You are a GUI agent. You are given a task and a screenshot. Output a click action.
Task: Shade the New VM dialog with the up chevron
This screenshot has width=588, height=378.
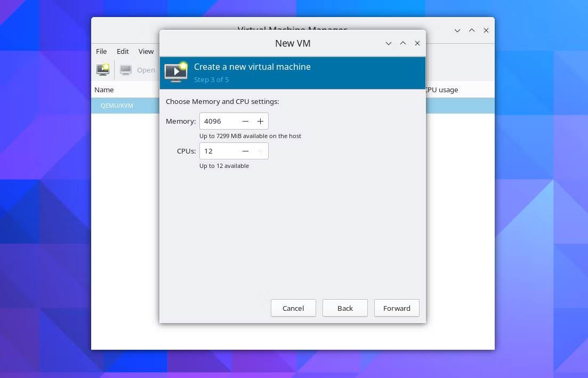point(403,43)
